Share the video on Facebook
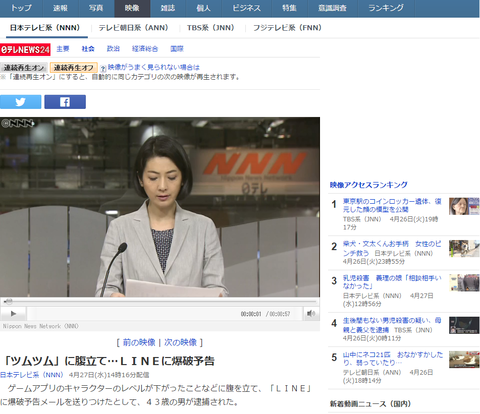Viewport: 480px width, 414px height. tap(65, 102)
